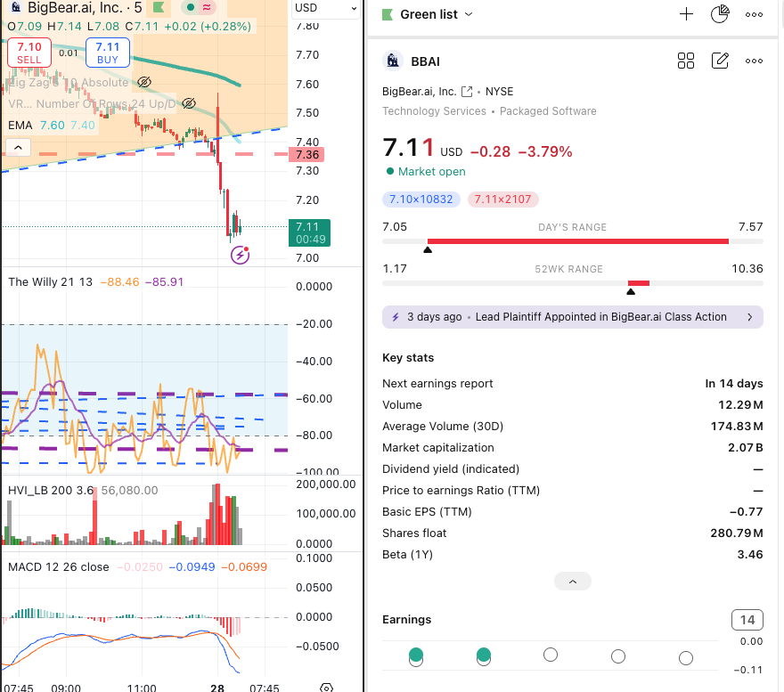Click the green flag beside Green list
This screenshot has height=692, width=784.
388,14
